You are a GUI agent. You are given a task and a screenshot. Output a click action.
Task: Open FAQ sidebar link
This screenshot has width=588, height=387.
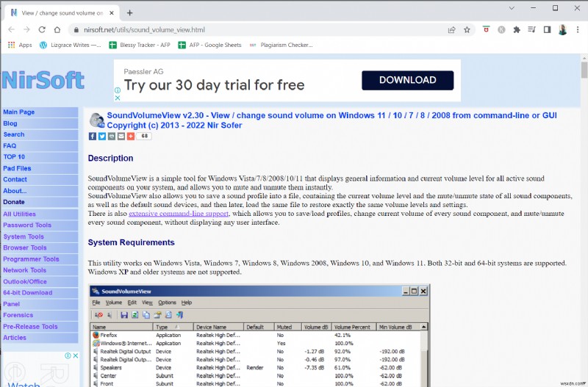[10, 145]
